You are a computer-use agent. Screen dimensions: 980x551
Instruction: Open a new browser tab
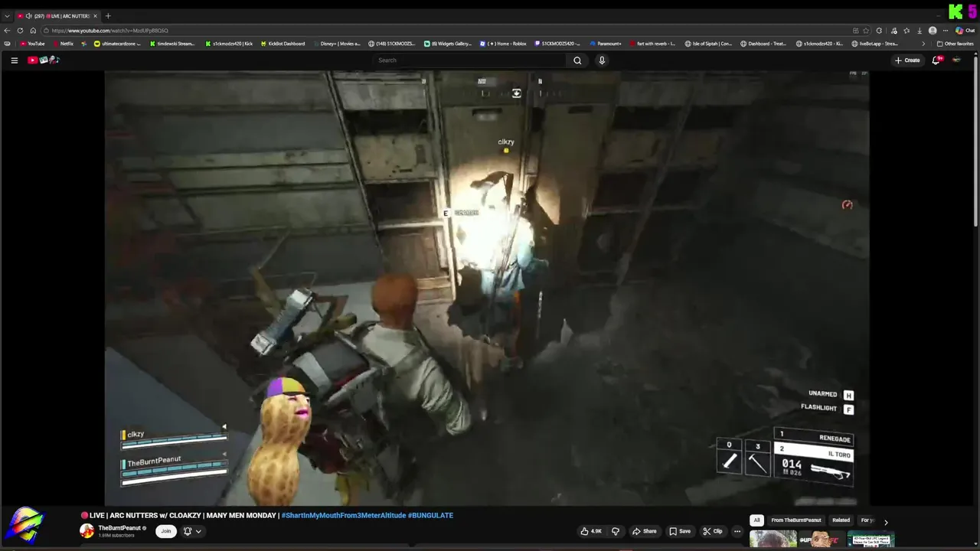coord(108,16)
